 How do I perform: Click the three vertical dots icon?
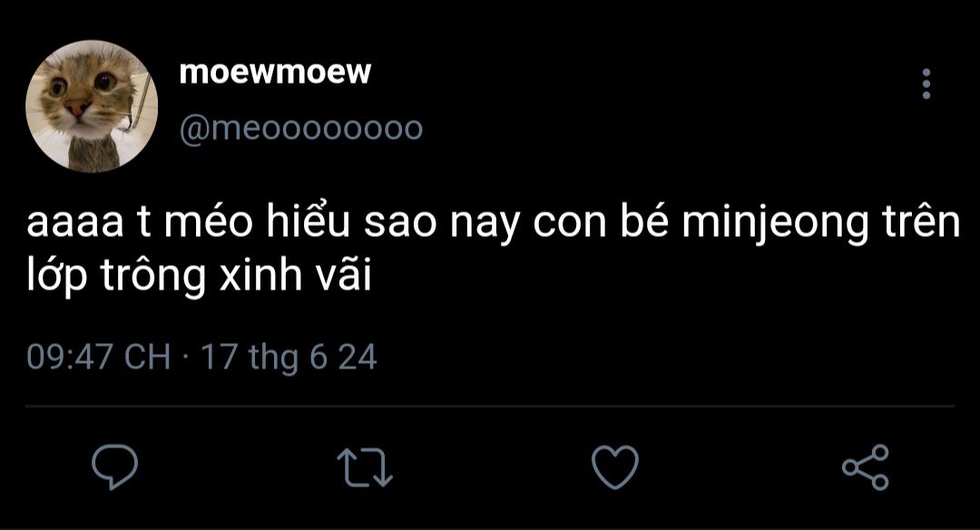(926, 83)
